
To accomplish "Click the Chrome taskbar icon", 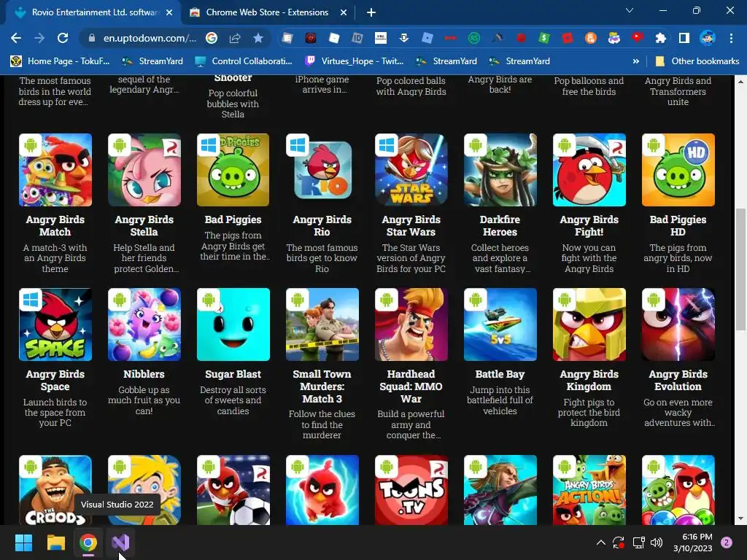I will click(x=88, y=542).
